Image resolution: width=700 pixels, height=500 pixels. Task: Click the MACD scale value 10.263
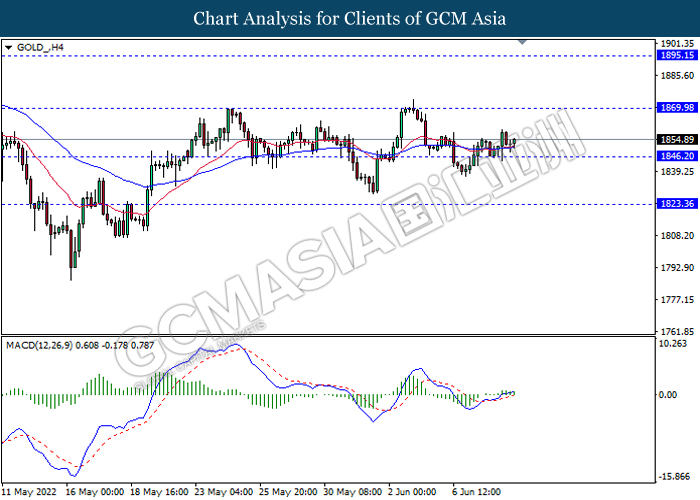pyautogui.click(x=673, y=343)
